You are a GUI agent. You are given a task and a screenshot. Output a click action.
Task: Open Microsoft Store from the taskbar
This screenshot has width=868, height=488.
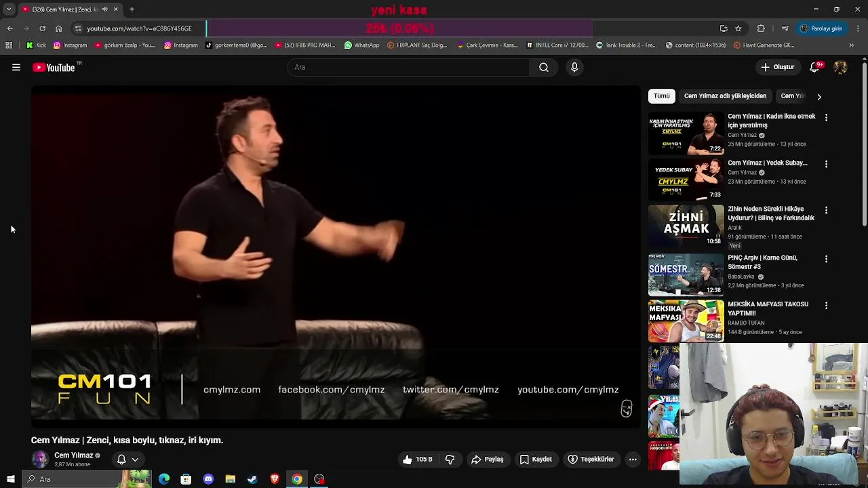tap(186, 479)
